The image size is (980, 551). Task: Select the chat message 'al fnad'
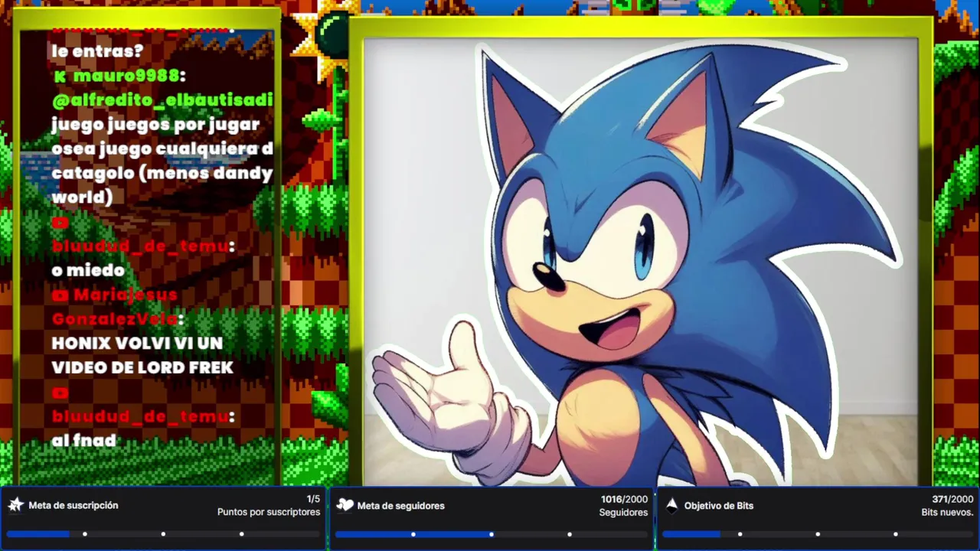point(83,441)
